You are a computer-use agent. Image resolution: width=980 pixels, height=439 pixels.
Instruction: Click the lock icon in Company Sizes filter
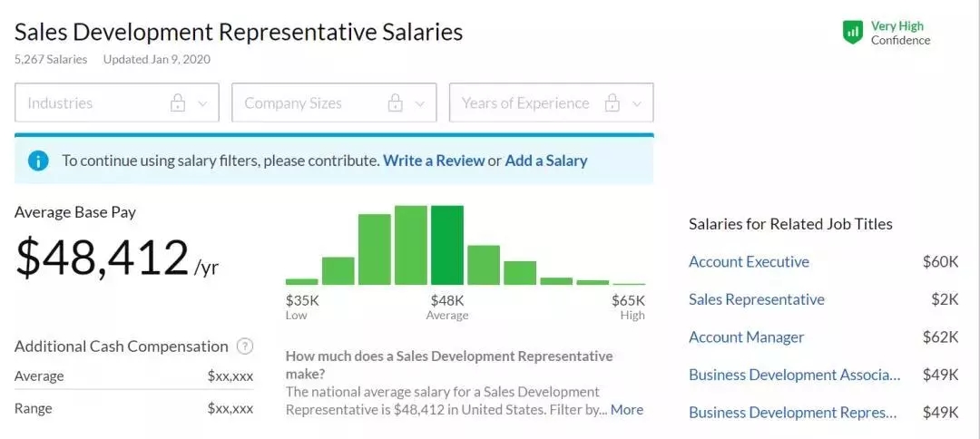395,103
